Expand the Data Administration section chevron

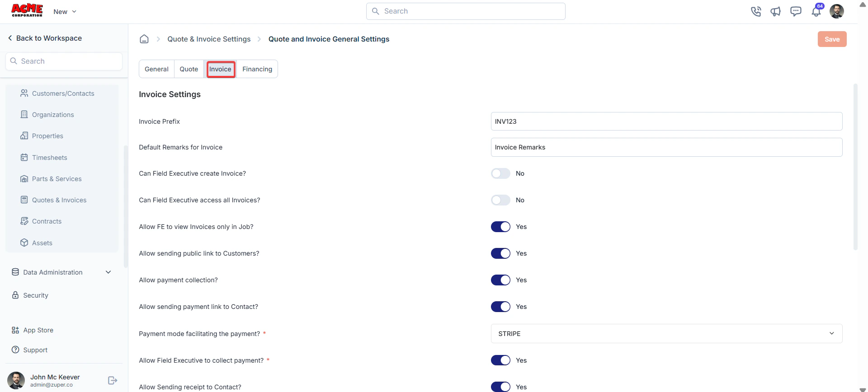[108, 272]
